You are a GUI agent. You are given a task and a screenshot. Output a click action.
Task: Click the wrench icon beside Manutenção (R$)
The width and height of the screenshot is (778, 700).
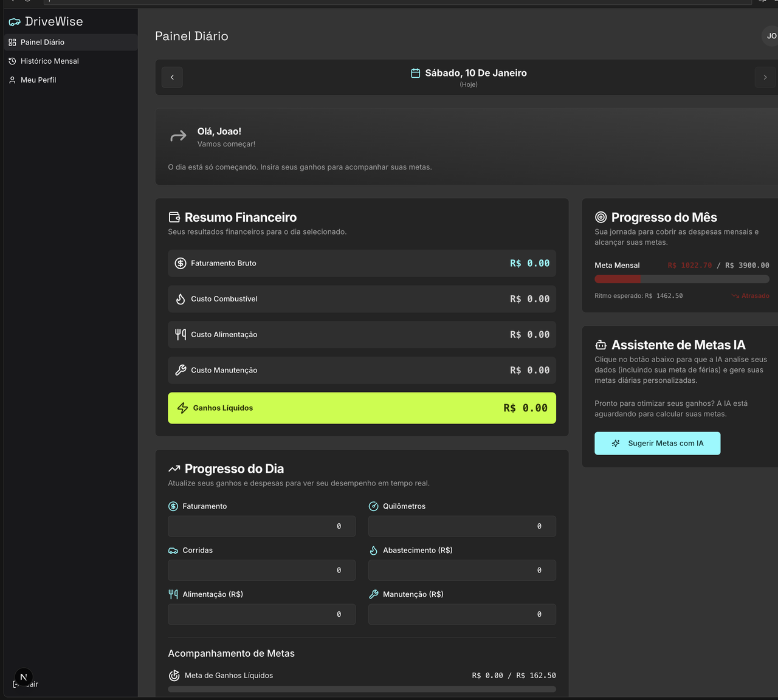point(374,594)
